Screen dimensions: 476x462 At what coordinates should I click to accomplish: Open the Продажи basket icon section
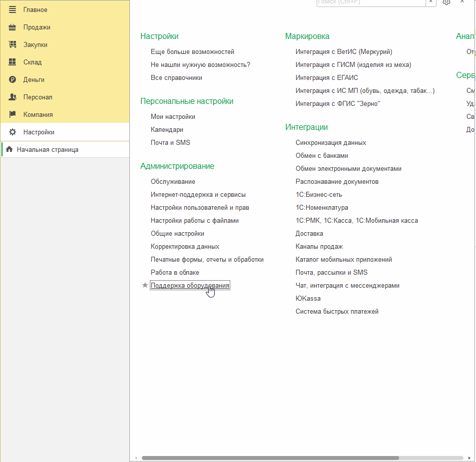tap(12, 27)
